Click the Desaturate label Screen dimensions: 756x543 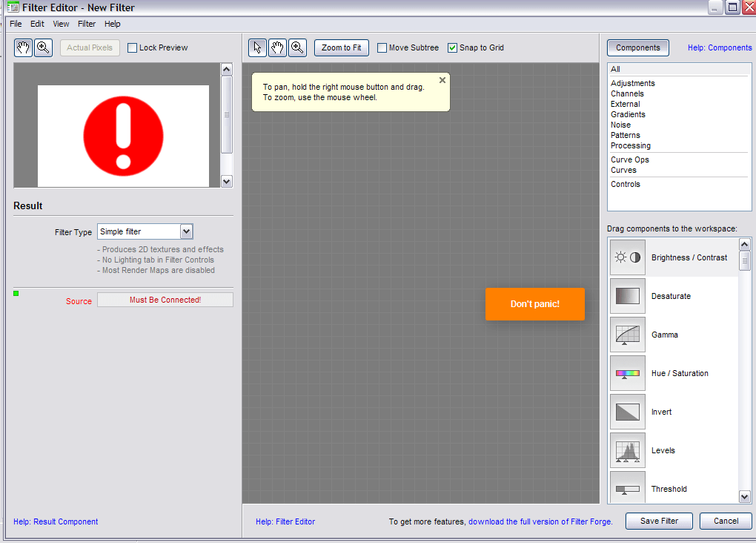pos(671,297)
